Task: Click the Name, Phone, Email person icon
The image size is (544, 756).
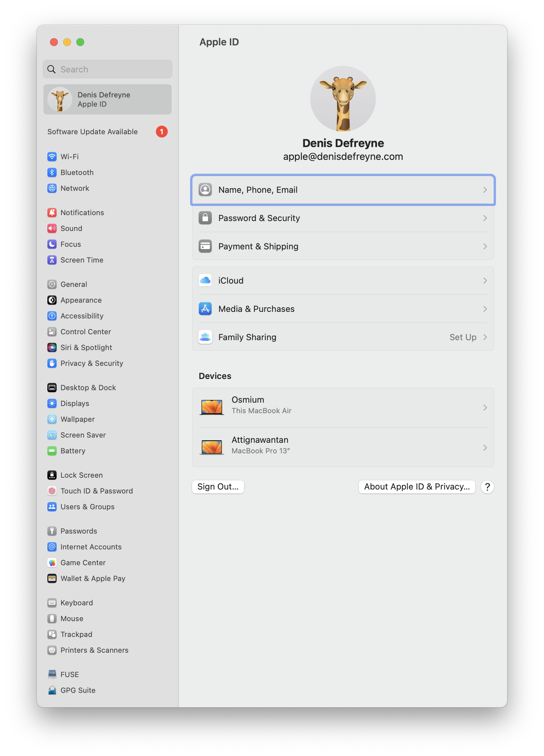Action: 205,190
